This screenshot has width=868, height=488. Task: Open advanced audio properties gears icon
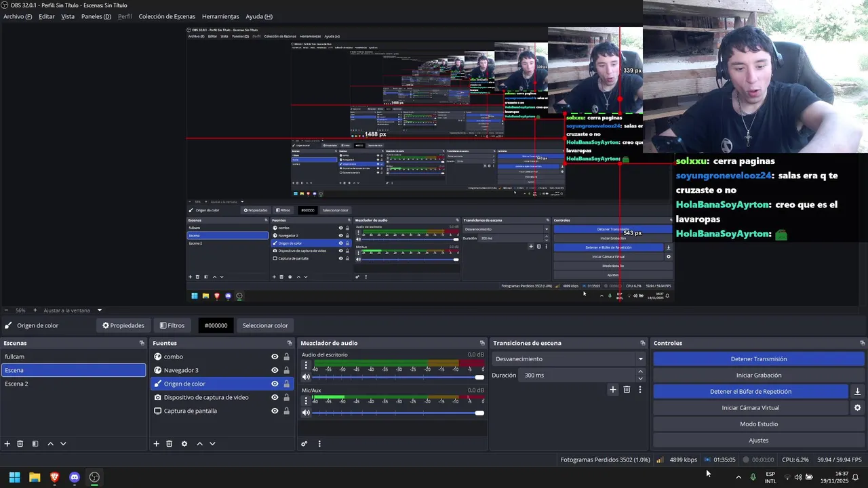pos(304,444)
